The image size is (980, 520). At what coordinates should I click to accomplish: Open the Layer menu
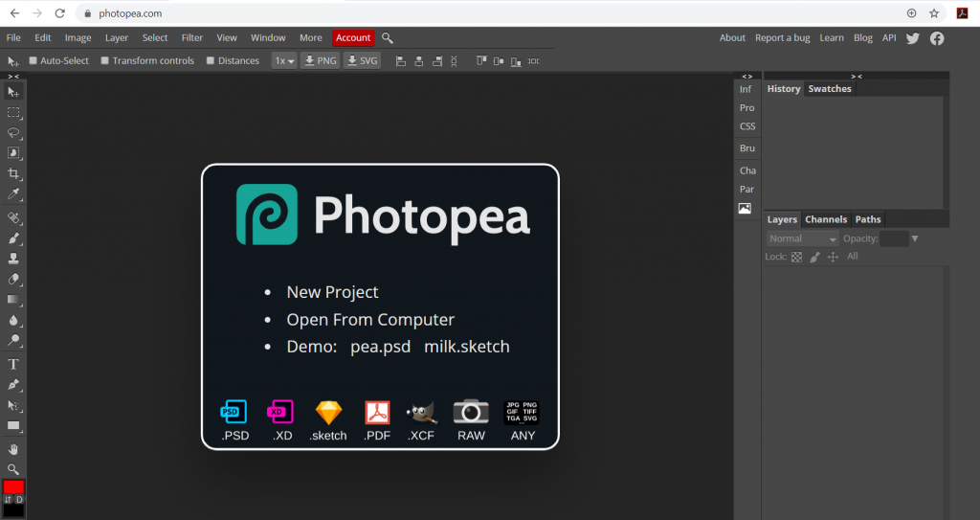pyautogui.click(x=116, y=37)
